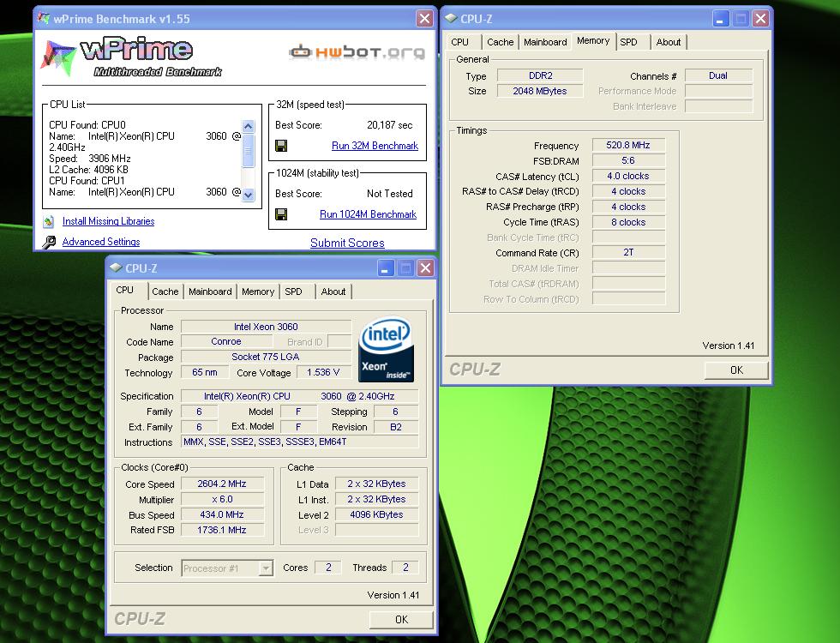
Task: Open Advanced Settings link
Action: point(101,242)
